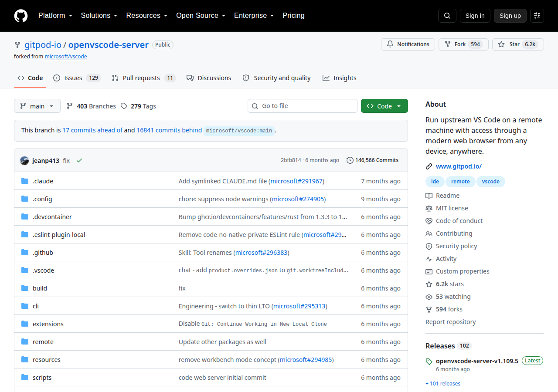
Task: View the 279 Tags list
Action: pyautogui.click(x=138, y=106)
